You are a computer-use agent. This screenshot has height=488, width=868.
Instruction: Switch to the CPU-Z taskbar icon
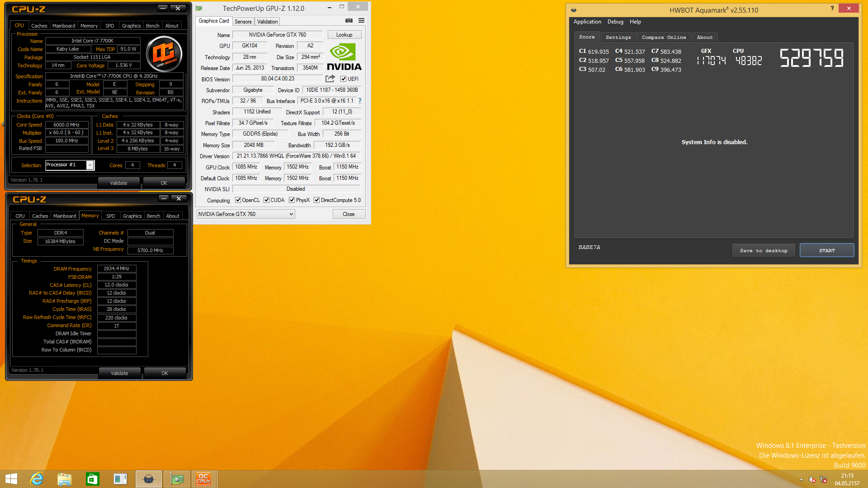[x=203, y=479]
